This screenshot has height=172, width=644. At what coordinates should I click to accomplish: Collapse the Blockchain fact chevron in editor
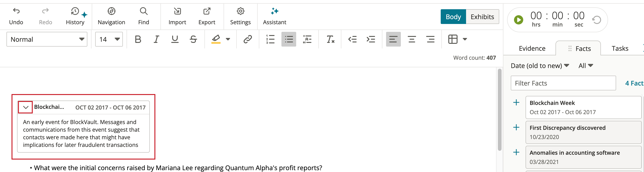click(x=26, y=107)
